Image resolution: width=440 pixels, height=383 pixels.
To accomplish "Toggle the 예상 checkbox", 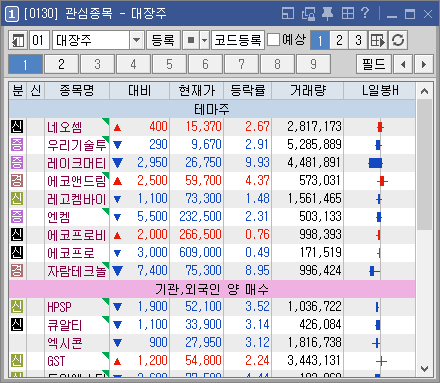I will coord(273,40).
